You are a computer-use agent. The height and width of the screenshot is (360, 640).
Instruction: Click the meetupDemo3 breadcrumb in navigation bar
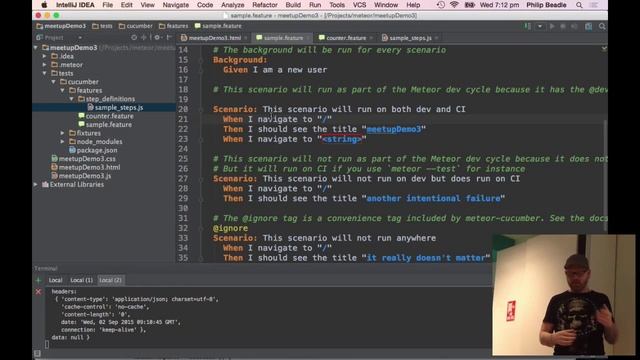pyautogui.click(x=61, y=26)
